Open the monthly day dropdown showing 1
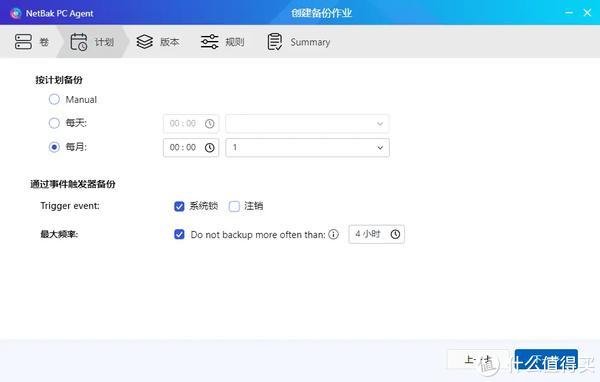The image size is (600, 382). pos(307,148)
